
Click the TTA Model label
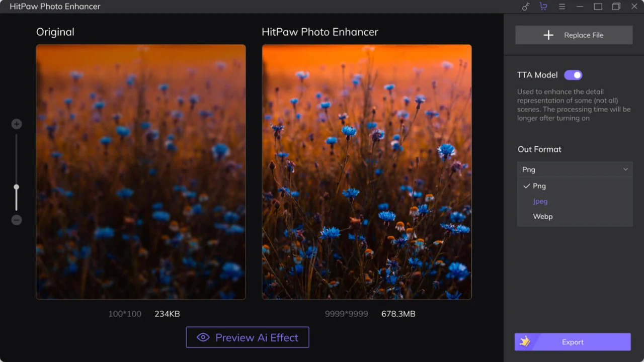[x=537, y=75]
